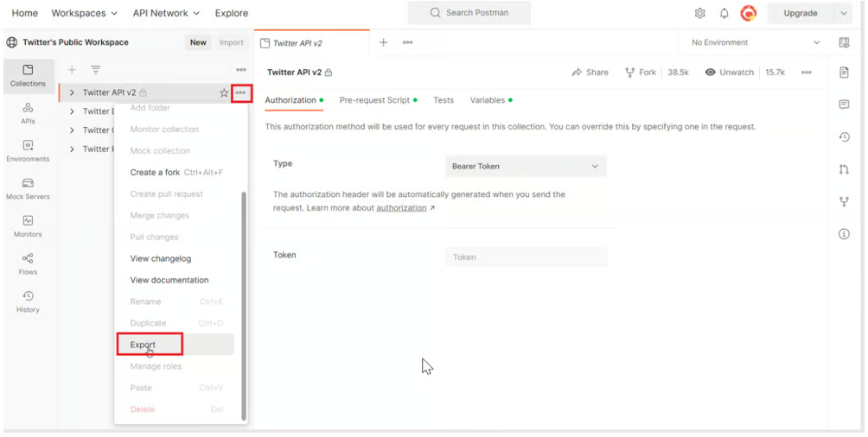The width and height of the screenshot is (868, 437).
Task: Expand the Twitter API v2 collection
Action: point(72,92)
